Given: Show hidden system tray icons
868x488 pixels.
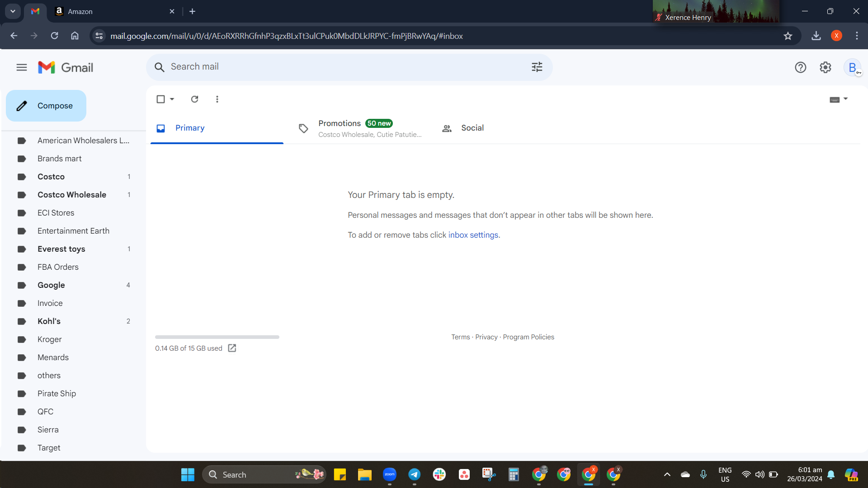Looking at the screenshot, I should click(x=667, y=474).
